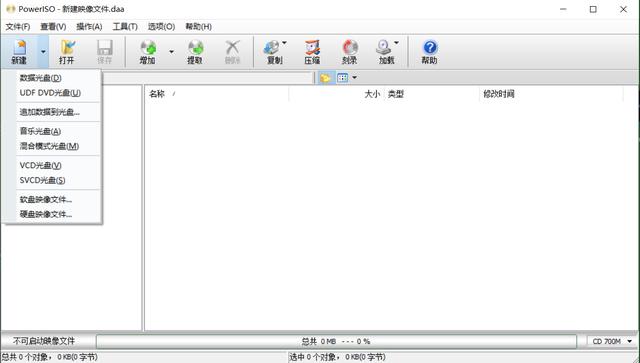Image resolution: width=640 pixels, height=363 pixels.
Task: Choose 硬盘映像文件... menu entry
Action: (x=52, y=214)
